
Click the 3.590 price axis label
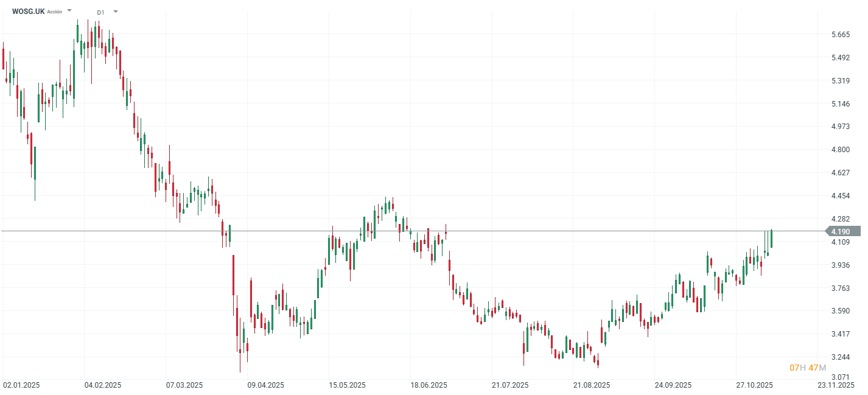coord(840,311)
